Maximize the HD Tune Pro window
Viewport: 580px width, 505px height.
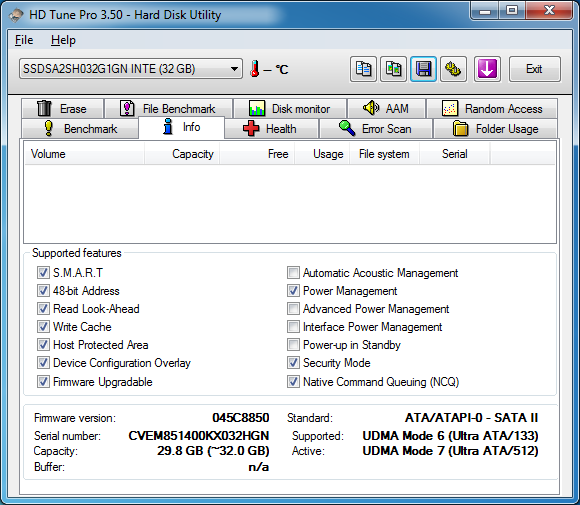click(x=512, y=11)
